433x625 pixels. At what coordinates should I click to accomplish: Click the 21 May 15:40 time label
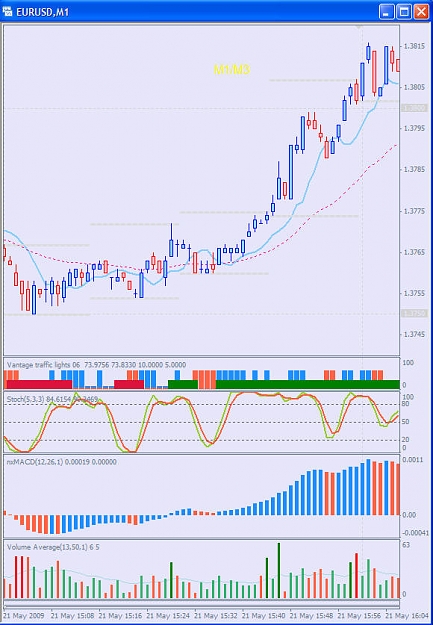(264, 615)
